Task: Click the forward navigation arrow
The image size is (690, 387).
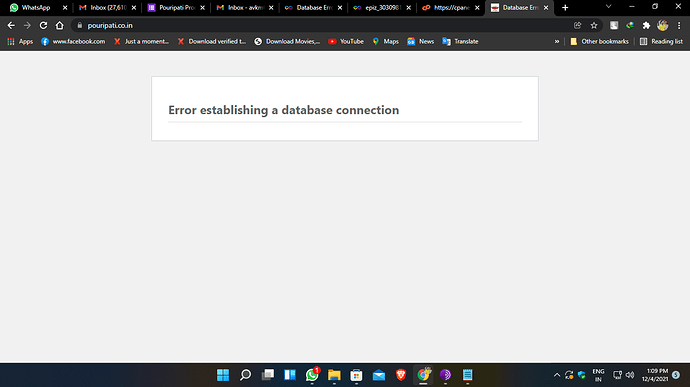Action: click(x=27, y=26)
